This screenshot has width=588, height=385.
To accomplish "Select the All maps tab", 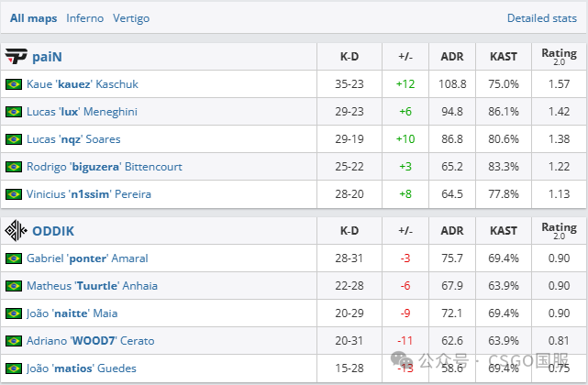I will point(33,18).
